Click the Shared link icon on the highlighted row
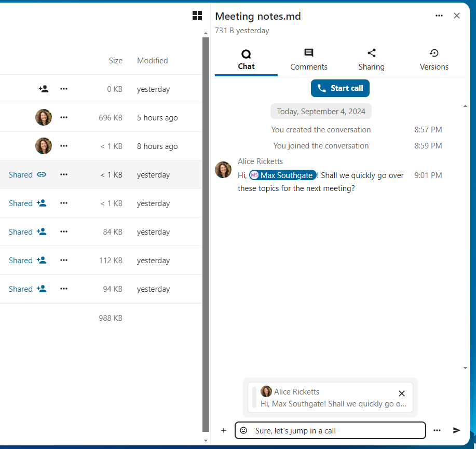The height and width of the screenshot is (449, 476). (x=42, y=175)
